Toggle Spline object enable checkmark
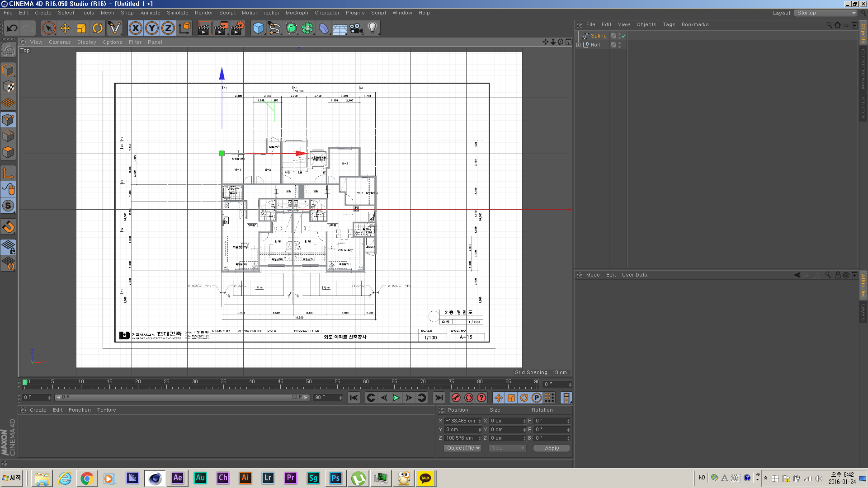Screen dimensions: 868x488 [623, 36]
